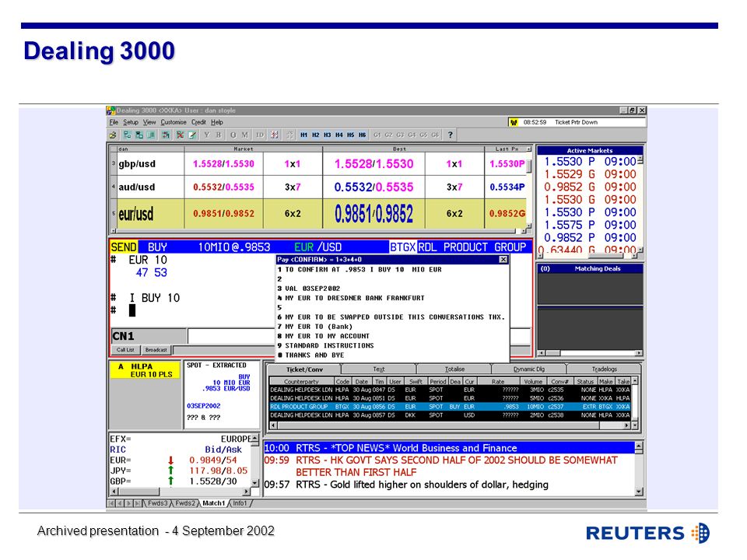Select the DEALING HELPDESK LDN c2535 row
Image resolution: width=747 pixels, height=560 pixels.
(451, 390)
